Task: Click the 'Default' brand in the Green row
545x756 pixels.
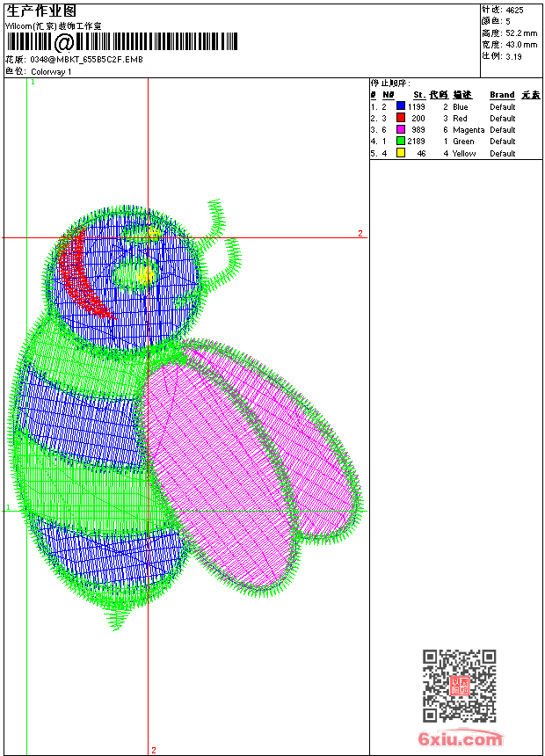Action: pyautogui.click(x=502, y=142)
